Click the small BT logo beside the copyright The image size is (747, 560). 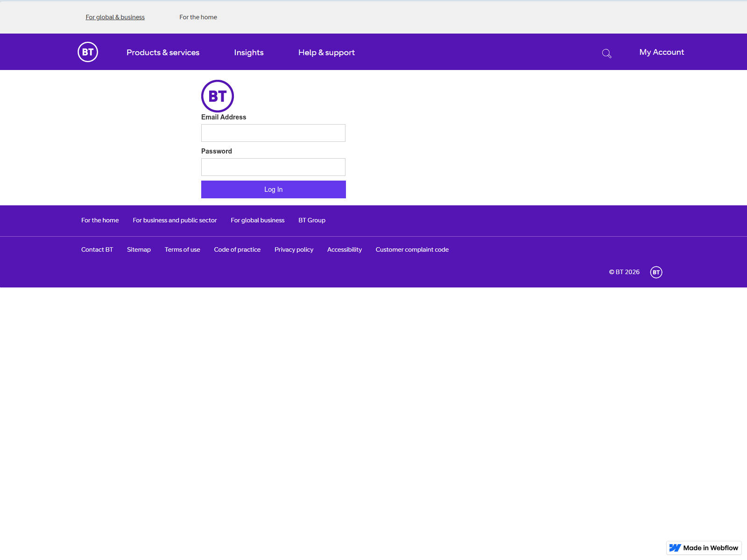pos(656,272)
